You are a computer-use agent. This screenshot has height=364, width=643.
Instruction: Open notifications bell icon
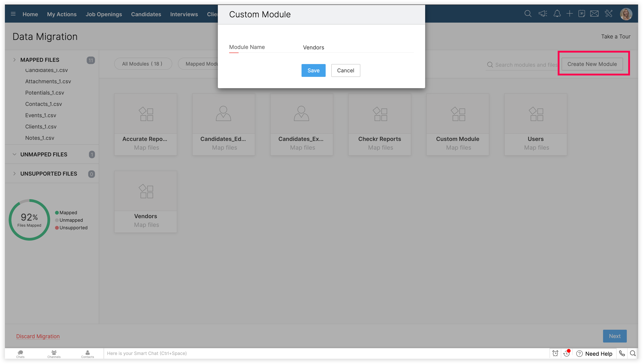[x=557, y=14]
